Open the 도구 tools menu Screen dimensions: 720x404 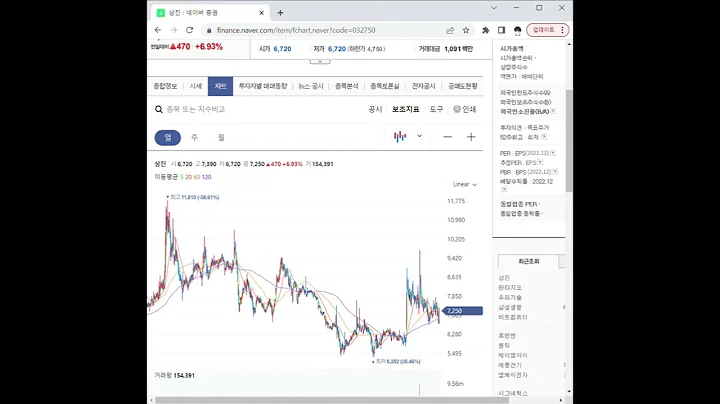point(436,109)
